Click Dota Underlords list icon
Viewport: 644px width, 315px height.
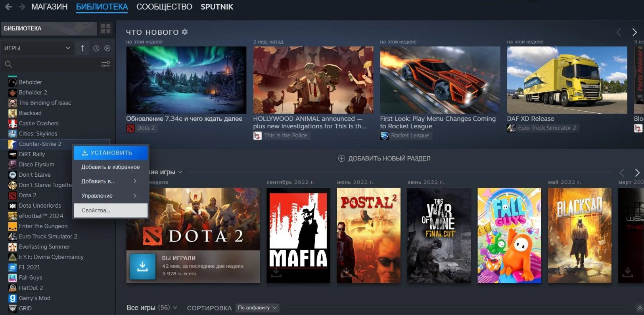click(13, 206)
